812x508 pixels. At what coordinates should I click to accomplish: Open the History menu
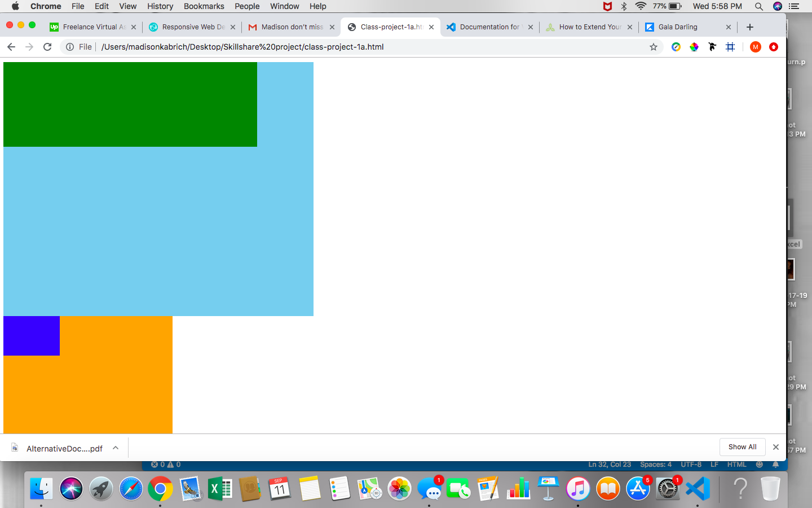160,6
